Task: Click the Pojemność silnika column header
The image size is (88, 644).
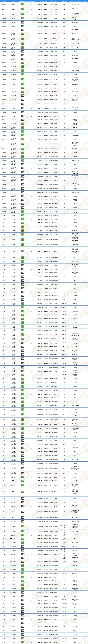Action: [x=31, y=1]
